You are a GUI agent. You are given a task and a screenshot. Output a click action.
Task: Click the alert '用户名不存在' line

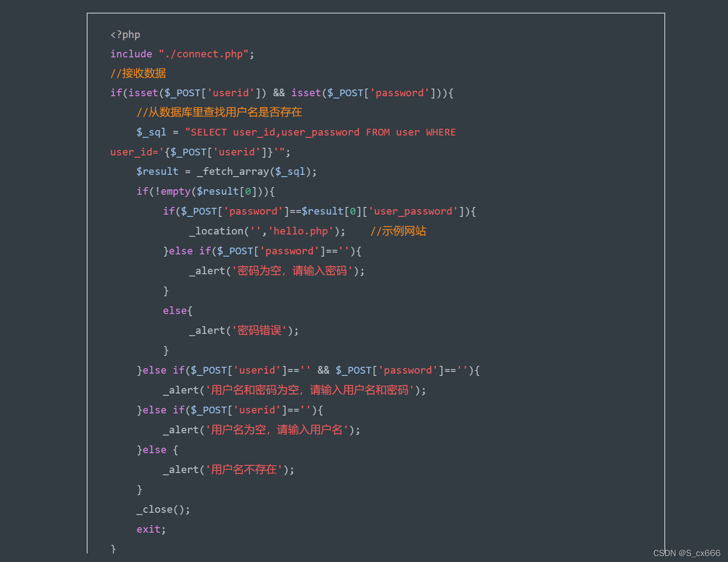click(x=229, y=470)
